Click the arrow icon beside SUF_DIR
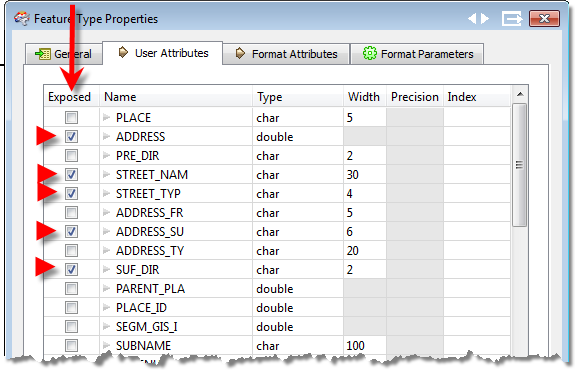Viewport: 575px width, 370px height. point(107,270)
